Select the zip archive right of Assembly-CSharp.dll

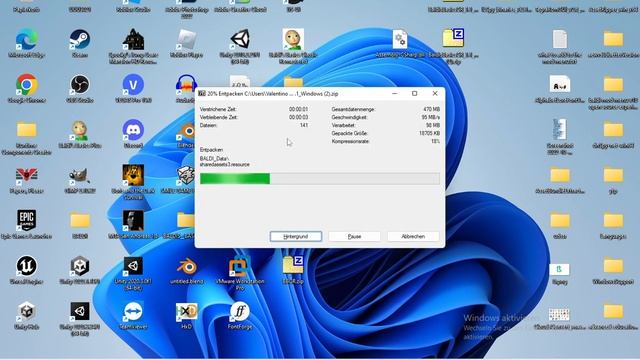pos(453,38)
